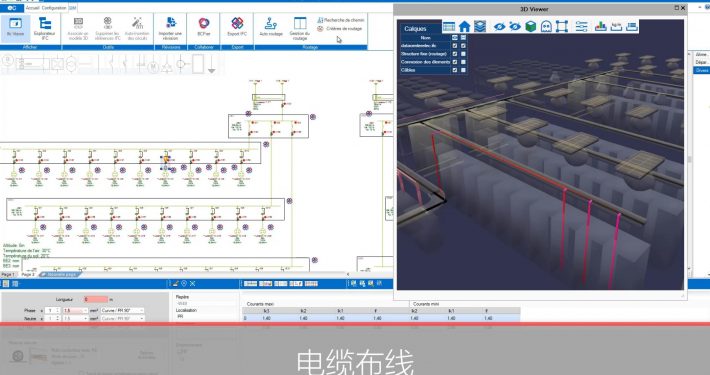Screen dimensions: 710x375
Task: Click the green cube icon in 3D Viewer
Action: [531, 27]
